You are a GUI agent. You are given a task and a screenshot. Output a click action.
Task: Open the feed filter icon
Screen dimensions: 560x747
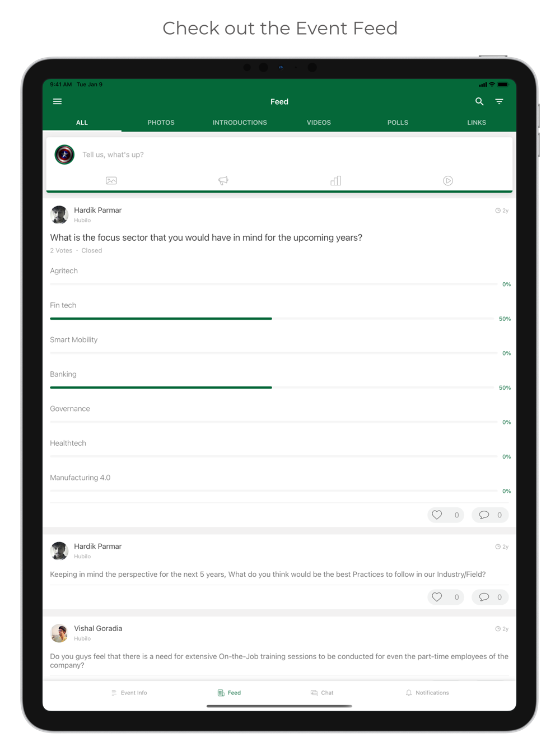click(499, 101)
